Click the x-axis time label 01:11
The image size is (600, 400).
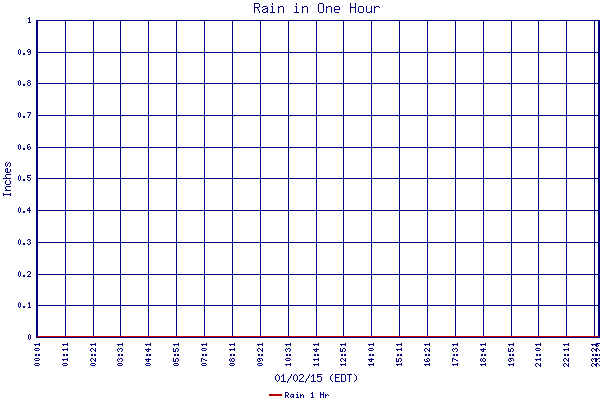pyautogui.click(x=65, y=354)
